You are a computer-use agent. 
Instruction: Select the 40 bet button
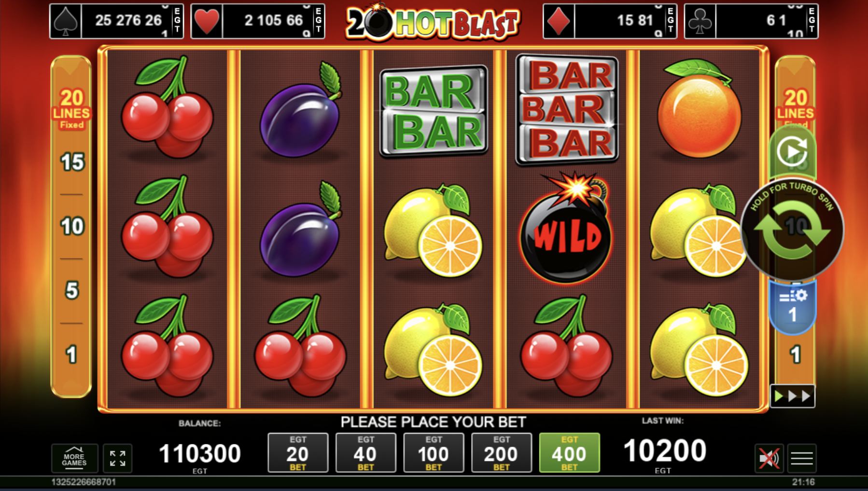point(365,453)
